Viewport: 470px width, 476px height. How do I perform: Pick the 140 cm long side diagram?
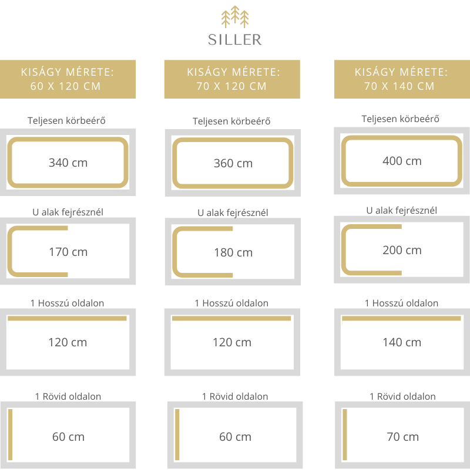click(x=402, y=342)
